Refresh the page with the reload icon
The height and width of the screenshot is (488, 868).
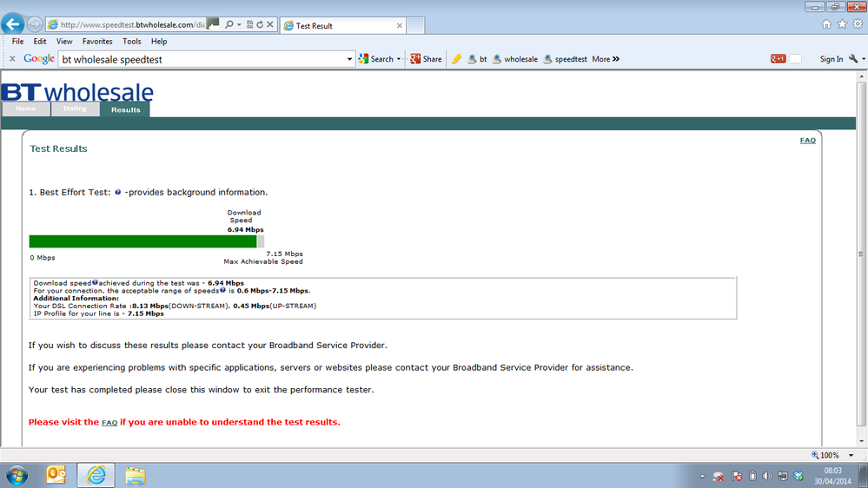pos(260,24)
